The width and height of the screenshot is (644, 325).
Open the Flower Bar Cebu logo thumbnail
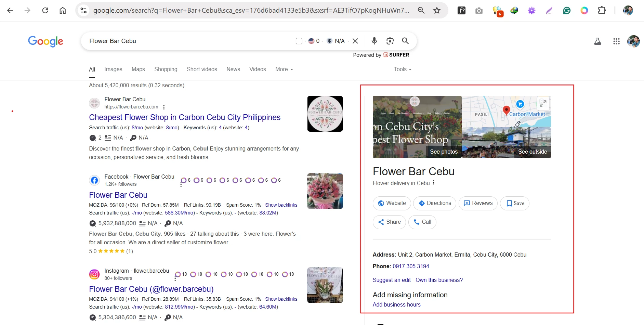(325, 114)
